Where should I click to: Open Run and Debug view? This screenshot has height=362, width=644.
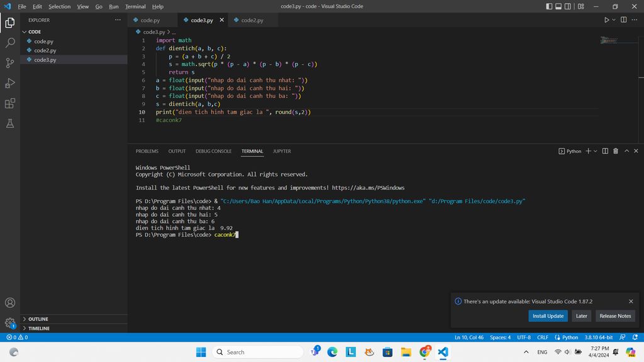click(x=10, y=83)
